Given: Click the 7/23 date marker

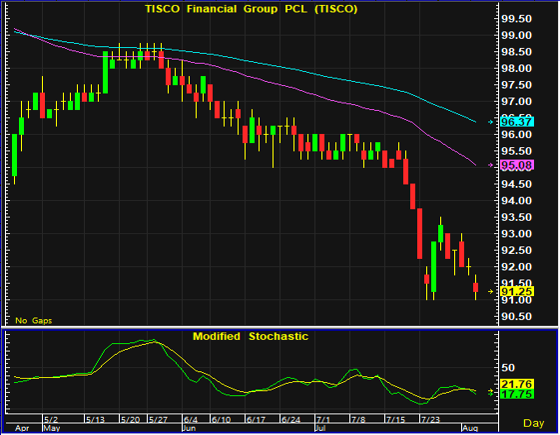Looking at the screenshot, I should (431, 419).
